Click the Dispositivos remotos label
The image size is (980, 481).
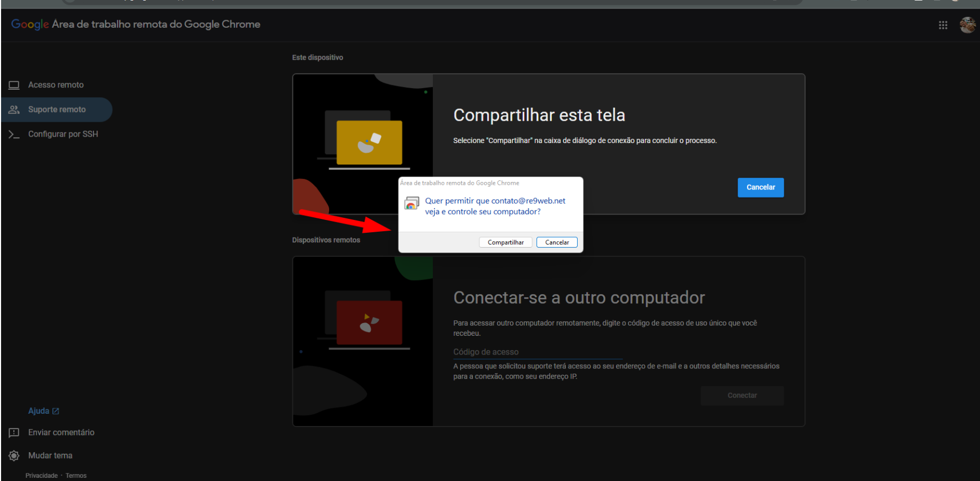[326, 240]
